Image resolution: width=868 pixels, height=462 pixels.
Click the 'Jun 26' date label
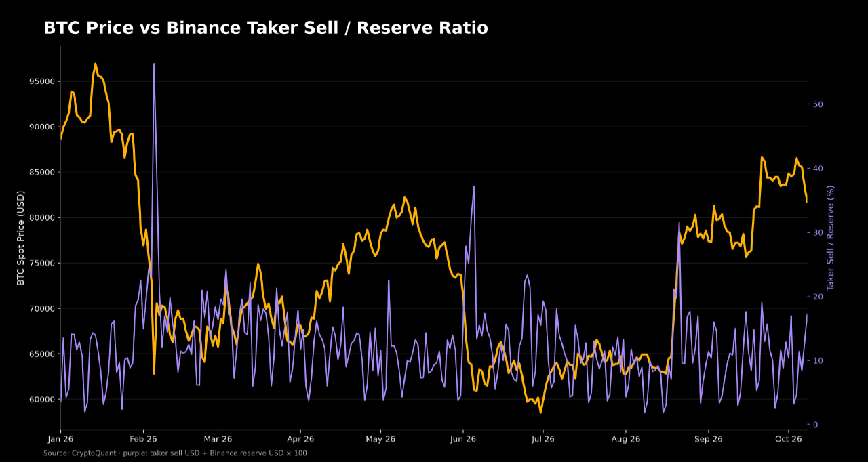pos(463,439)
